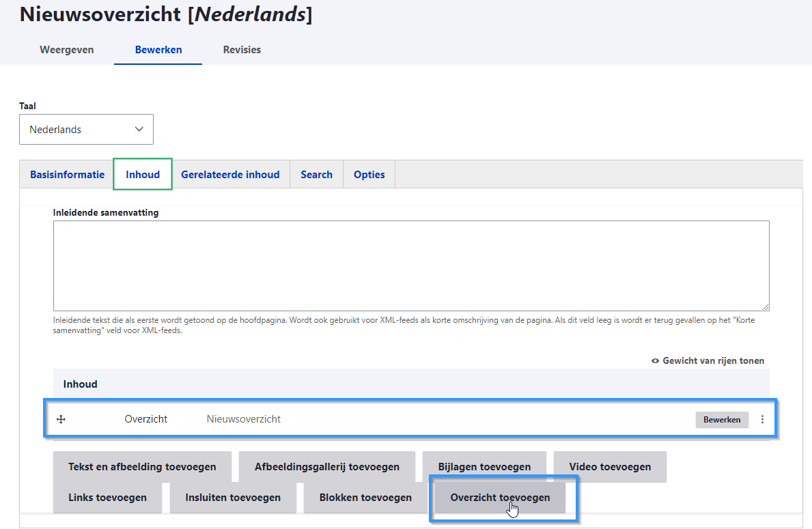Switch to the Weergeven tab

tap(67, 50)
